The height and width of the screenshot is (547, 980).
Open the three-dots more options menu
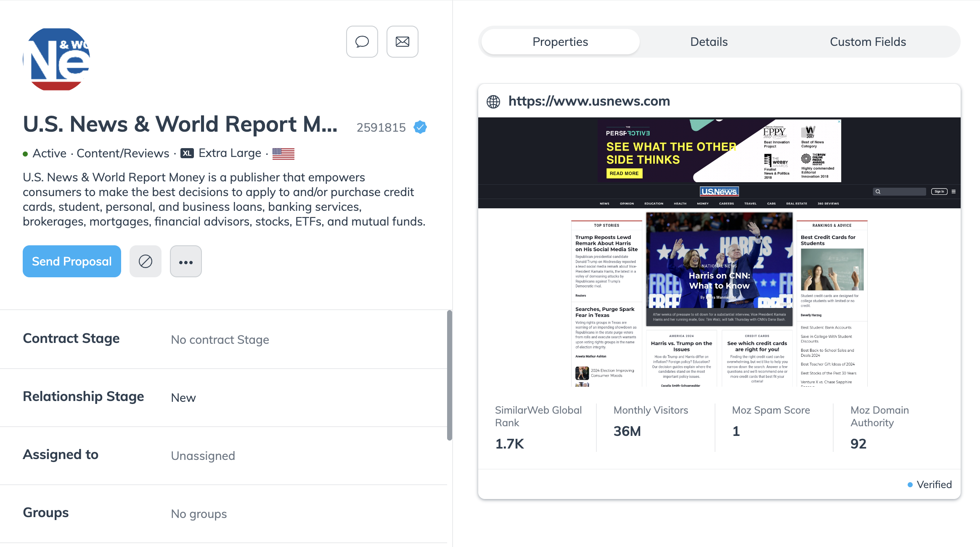tap(185, 261)
